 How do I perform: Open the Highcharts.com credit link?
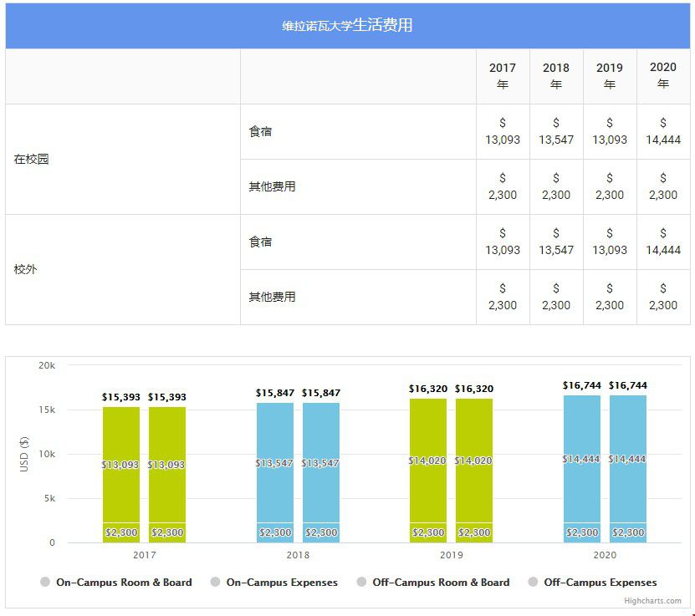(x=652, y=600)
